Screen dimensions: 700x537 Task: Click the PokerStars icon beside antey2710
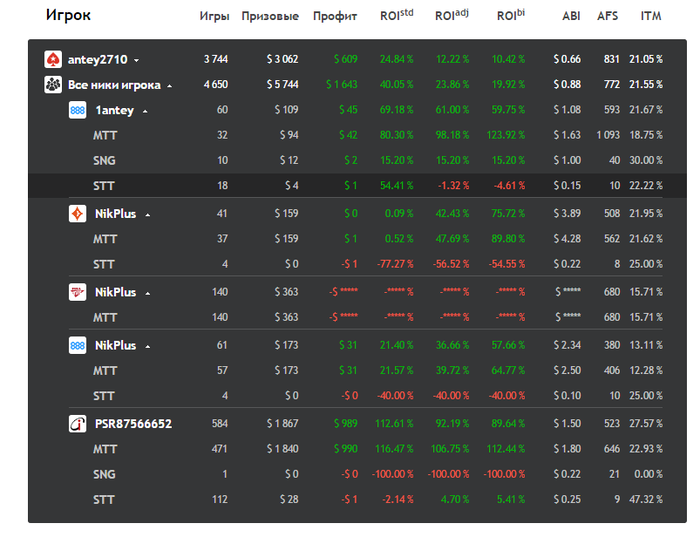click(53, 60)
